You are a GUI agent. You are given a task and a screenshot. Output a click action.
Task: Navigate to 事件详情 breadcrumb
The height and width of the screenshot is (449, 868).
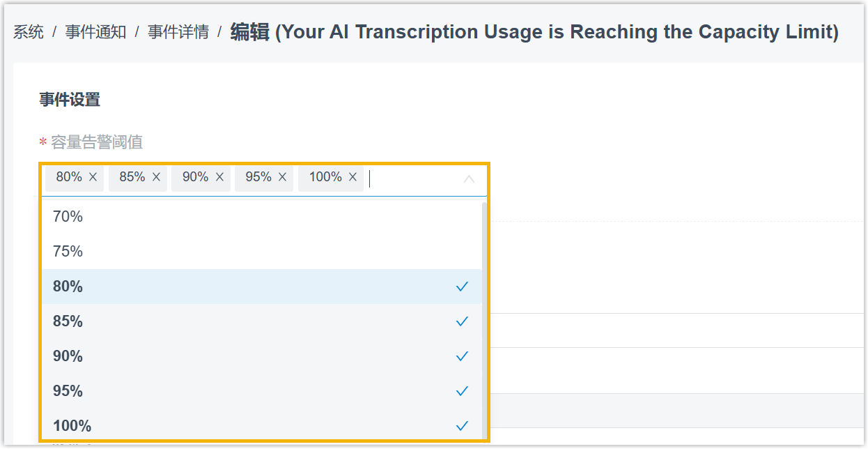coord(178,32)
